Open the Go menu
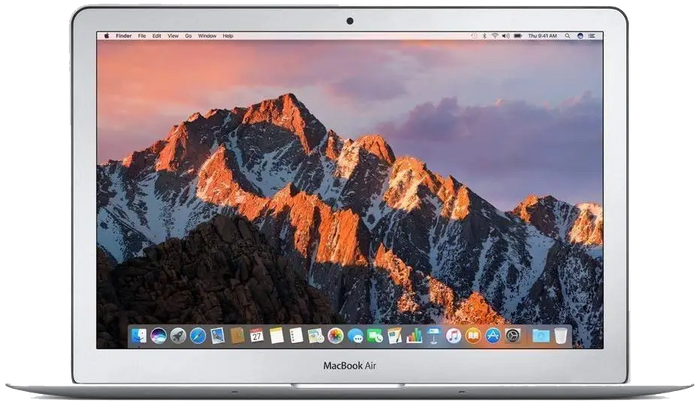The image size is (700, 403). (188, 35)
